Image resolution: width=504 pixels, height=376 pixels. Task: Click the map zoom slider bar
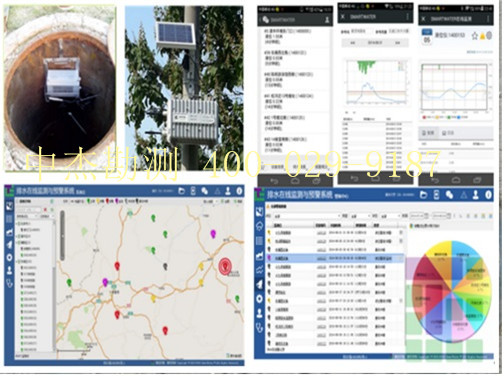pyautogui.click(x=62, y=236)
